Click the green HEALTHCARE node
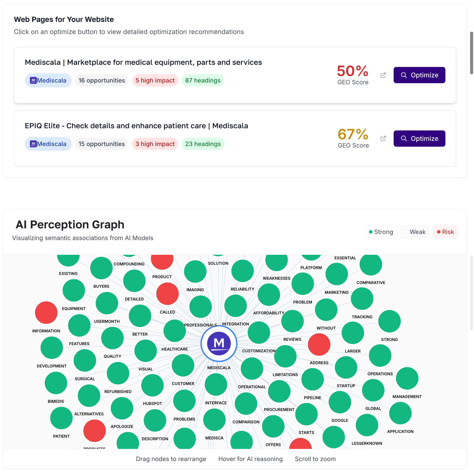 [175, 331]
